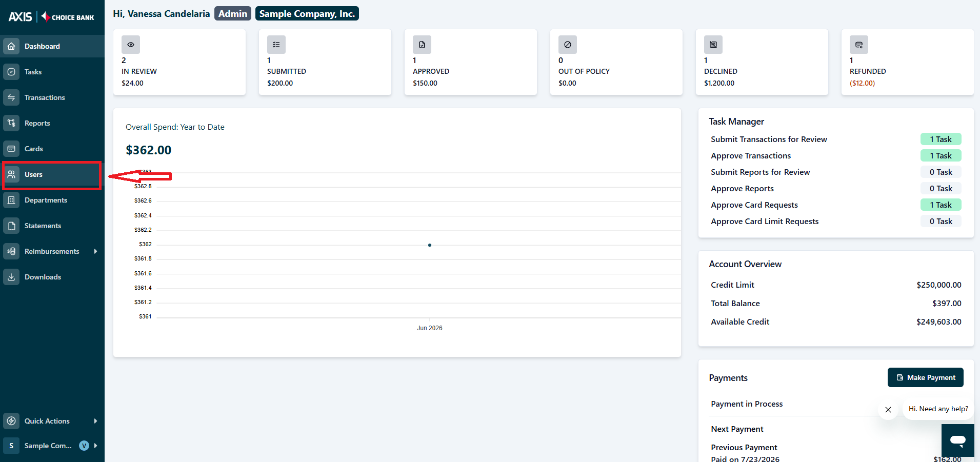Open Downloads from the sidebar
980x462 pixels.
point(52,277)
